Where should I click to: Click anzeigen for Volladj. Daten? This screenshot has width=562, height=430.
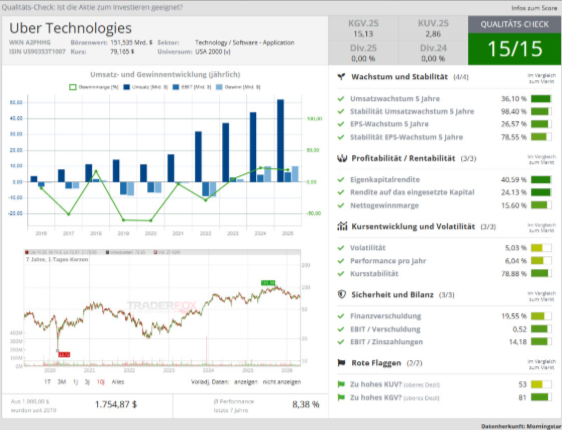point(246,382)
